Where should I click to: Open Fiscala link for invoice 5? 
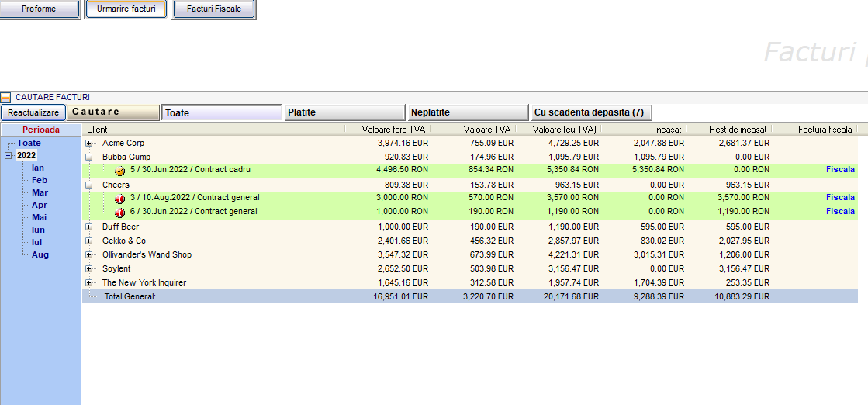(840, 170)
